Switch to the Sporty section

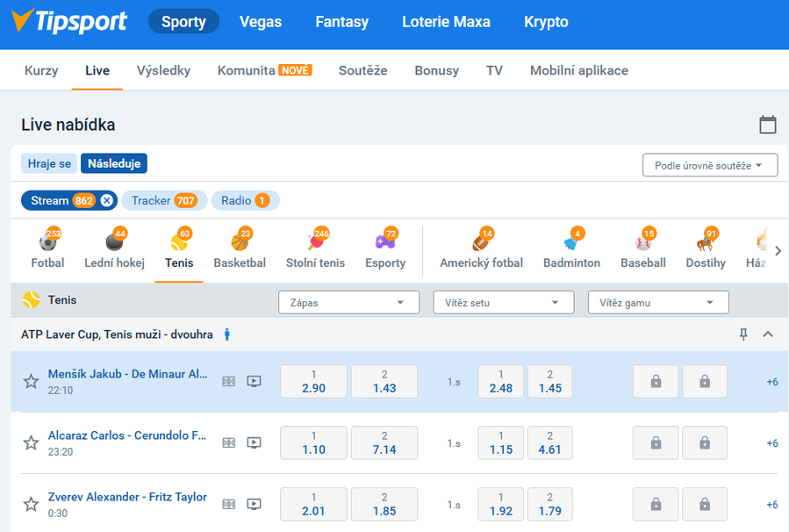coord(183,22)
